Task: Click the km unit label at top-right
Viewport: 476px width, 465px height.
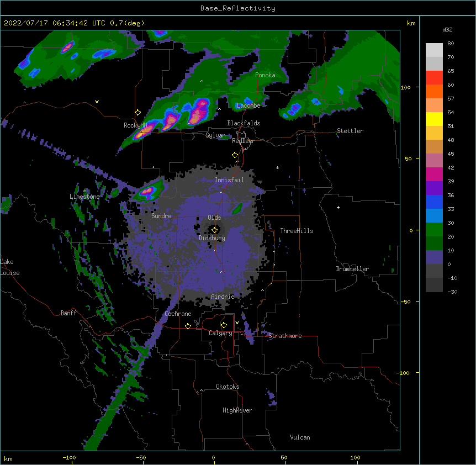Action: (411, 23)
